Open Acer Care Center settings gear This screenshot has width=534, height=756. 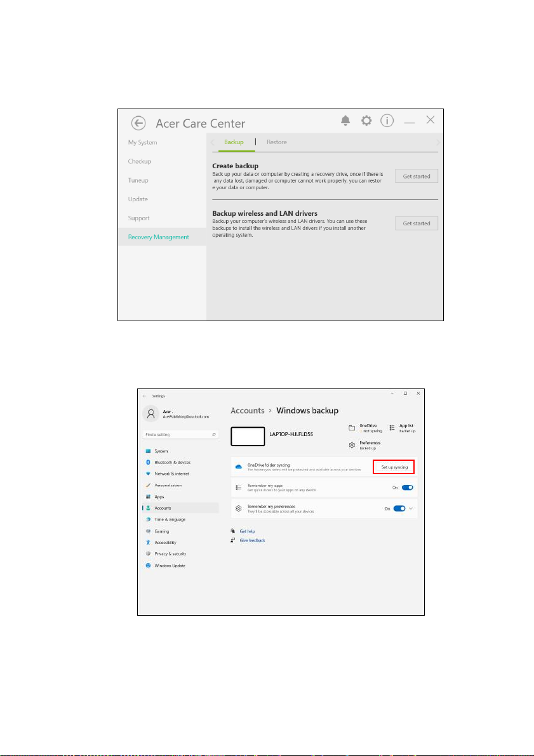tap(366, 121)
